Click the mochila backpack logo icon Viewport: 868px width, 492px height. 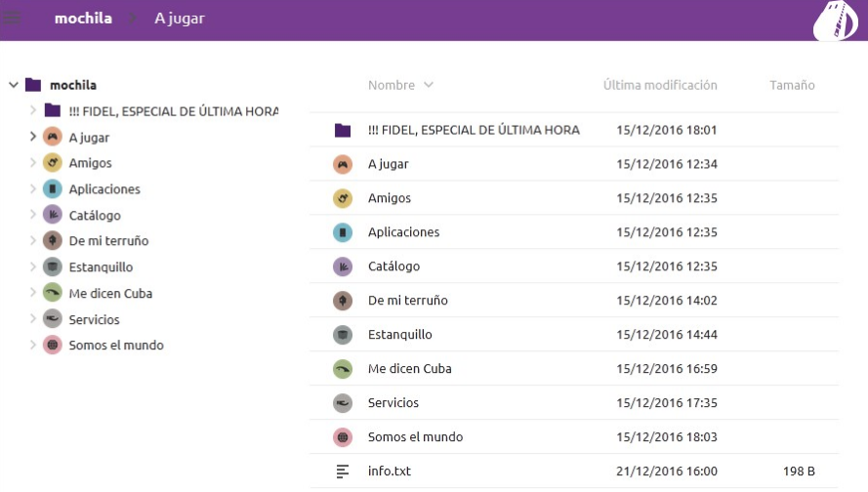(835, 21)
